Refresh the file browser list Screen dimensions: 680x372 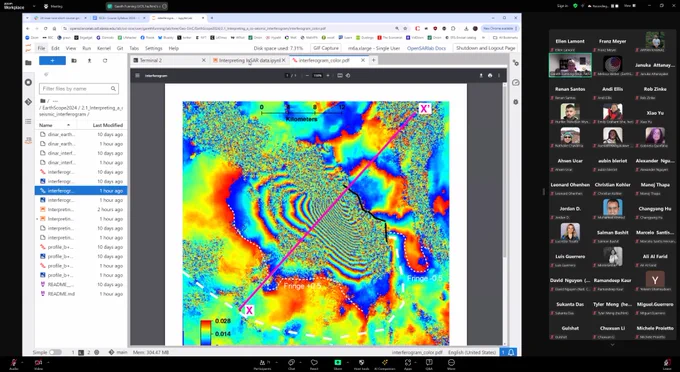(105, 61)
